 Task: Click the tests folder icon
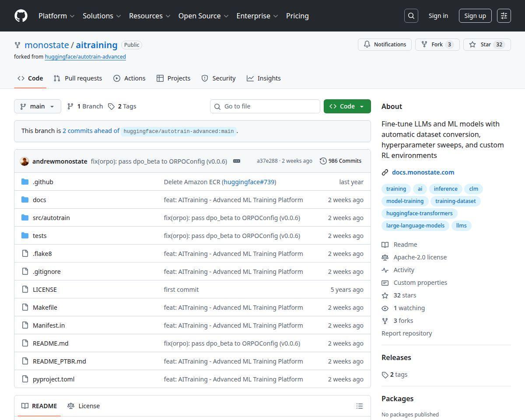(x=25, y=236)
